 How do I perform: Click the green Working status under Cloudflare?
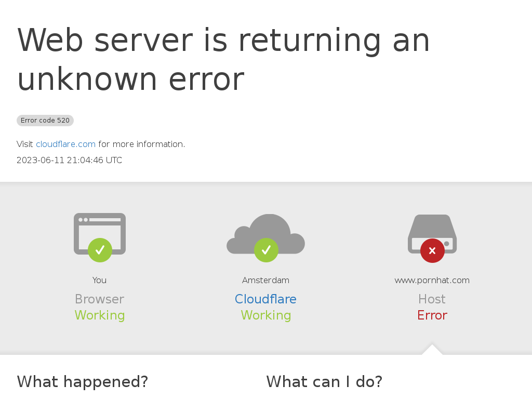point(266,315)
